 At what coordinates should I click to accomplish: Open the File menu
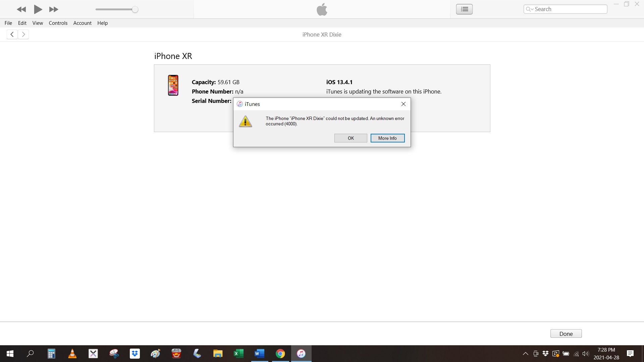(x=8, y=23)
